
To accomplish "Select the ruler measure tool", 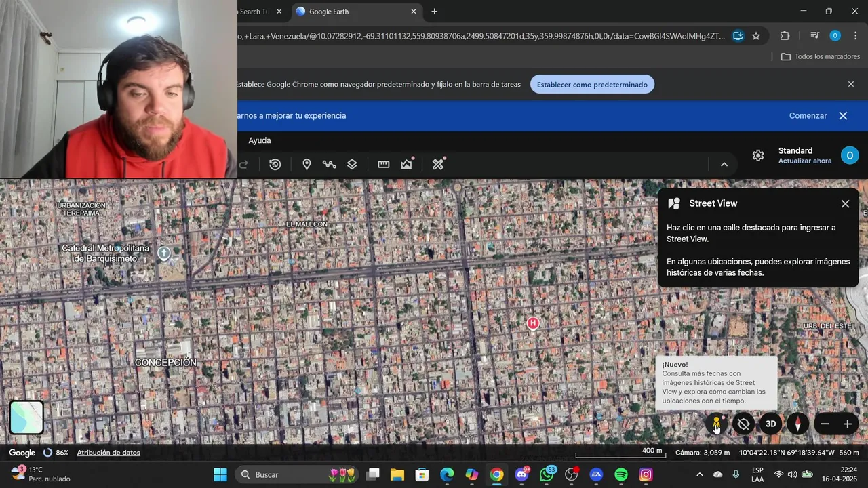I will click(x=384, y=164).
